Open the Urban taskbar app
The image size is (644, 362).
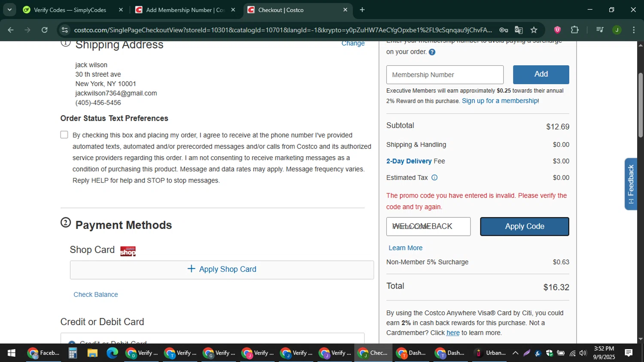[x=490, y=353]
